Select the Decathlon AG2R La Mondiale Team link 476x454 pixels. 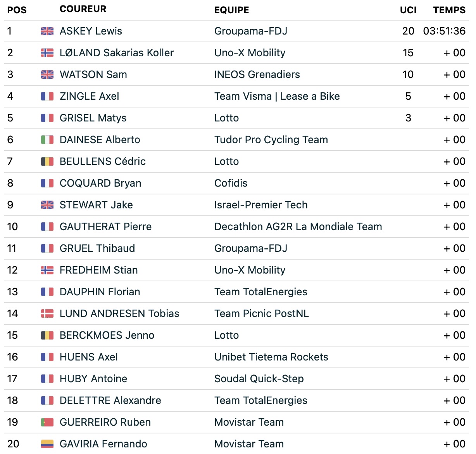pos(298,227)
